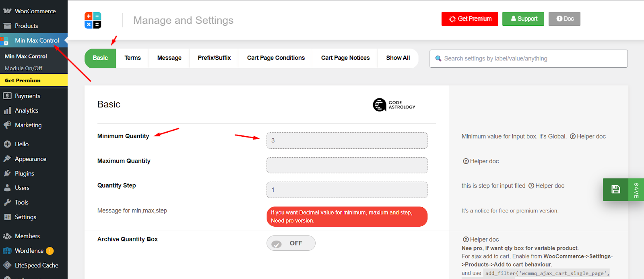The image size is (644, 279).
Task: Open Appearance menu in sidebar
Action: (34, 159)
